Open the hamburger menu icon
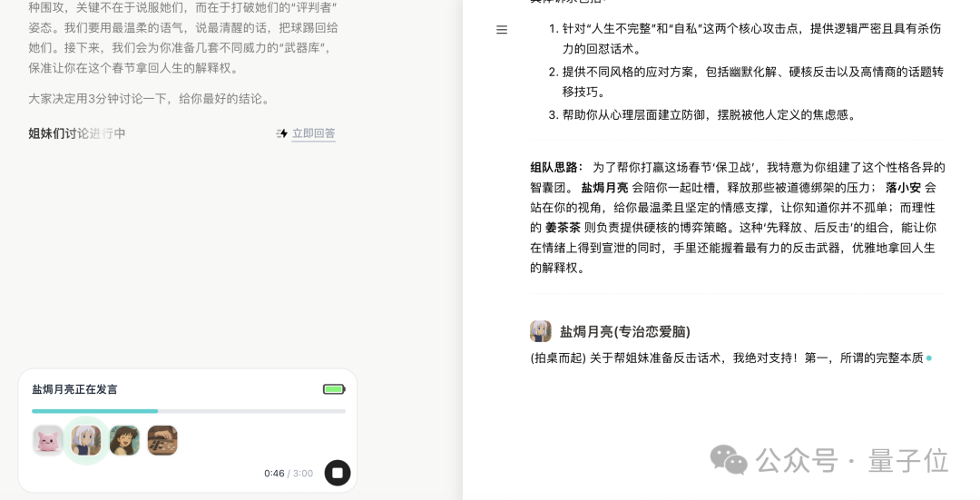Screen dimensions: 980x500 tap(502, 29)
